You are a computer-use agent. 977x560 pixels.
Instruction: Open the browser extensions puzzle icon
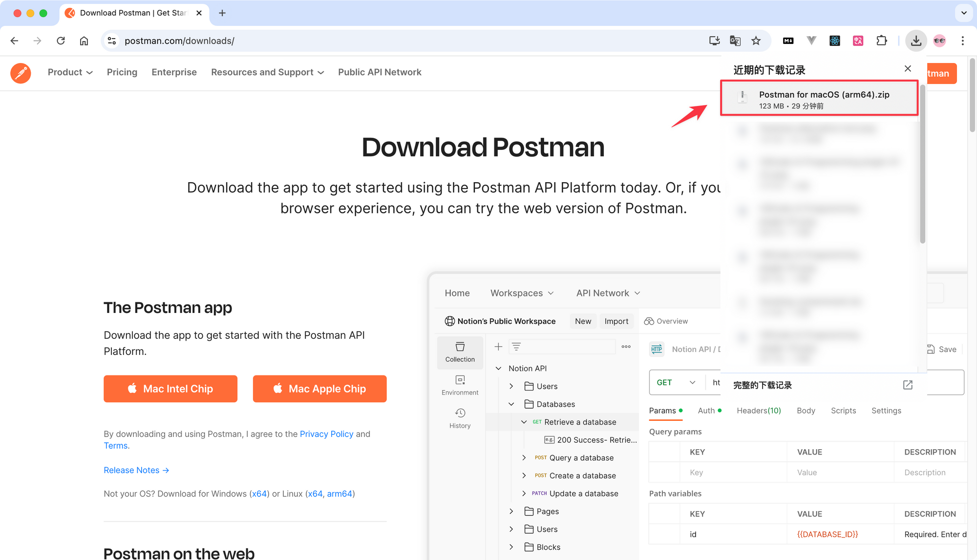pyautogui.click(x=882, y=41)
